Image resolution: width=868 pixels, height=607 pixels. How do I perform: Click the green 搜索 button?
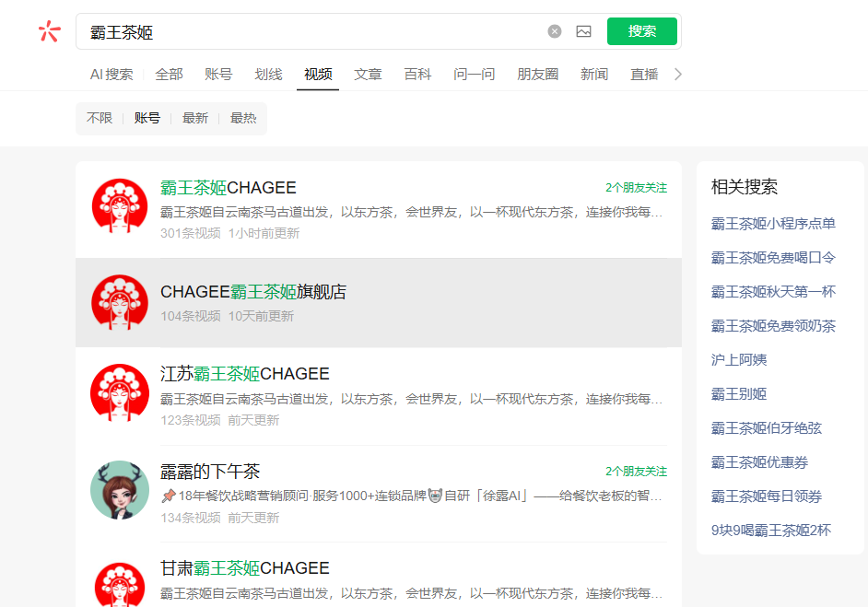point(641,31)
